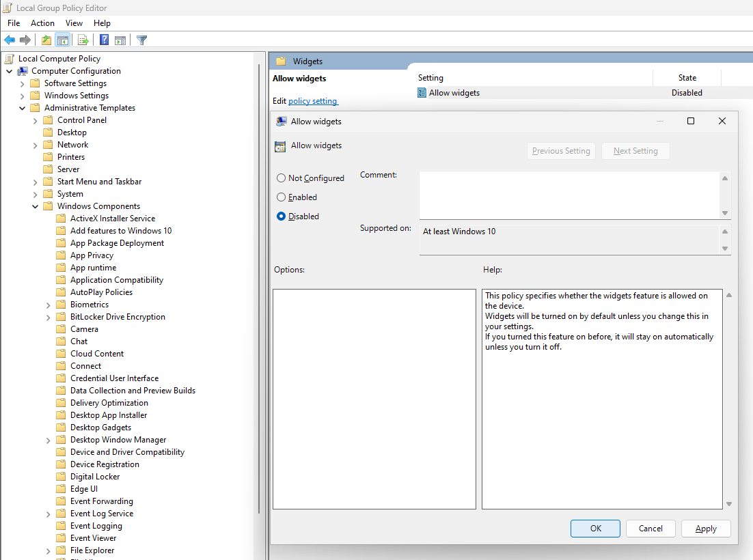Expand the Control Panel node
The image size is (753, 560).
click(x=35, y=120)
